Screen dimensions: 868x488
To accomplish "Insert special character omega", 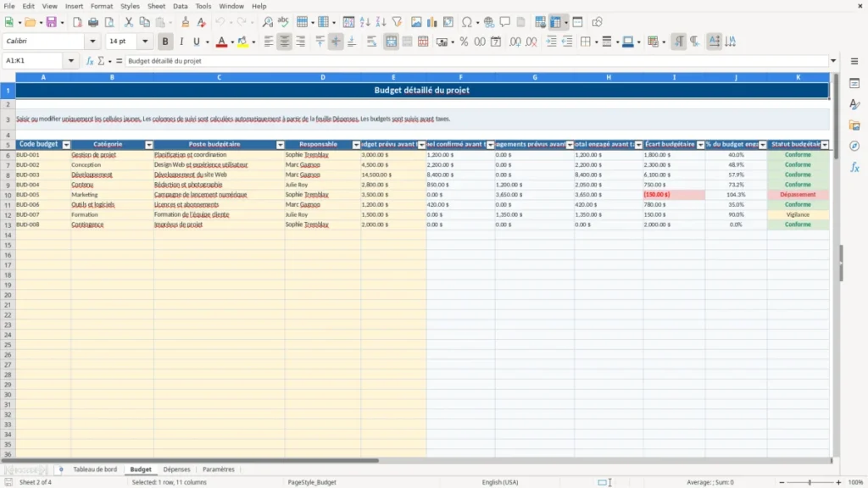I will [x=467, y=22].
